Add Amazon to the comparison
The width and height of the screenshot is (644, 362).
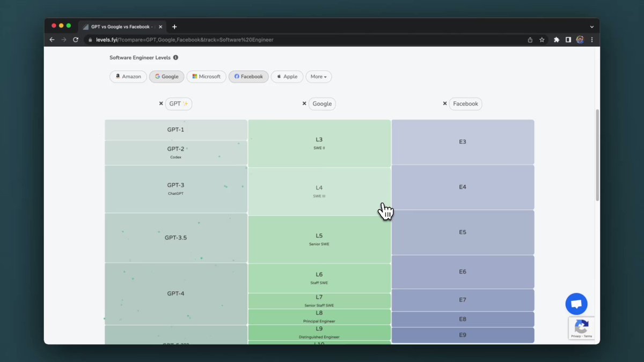[x=128, y=77]
